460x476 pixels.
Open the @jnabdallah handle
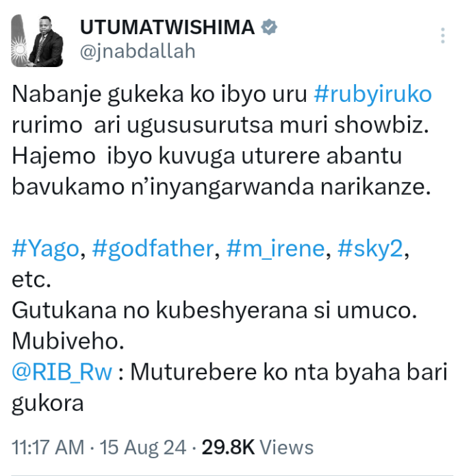[x=138, y=51]
